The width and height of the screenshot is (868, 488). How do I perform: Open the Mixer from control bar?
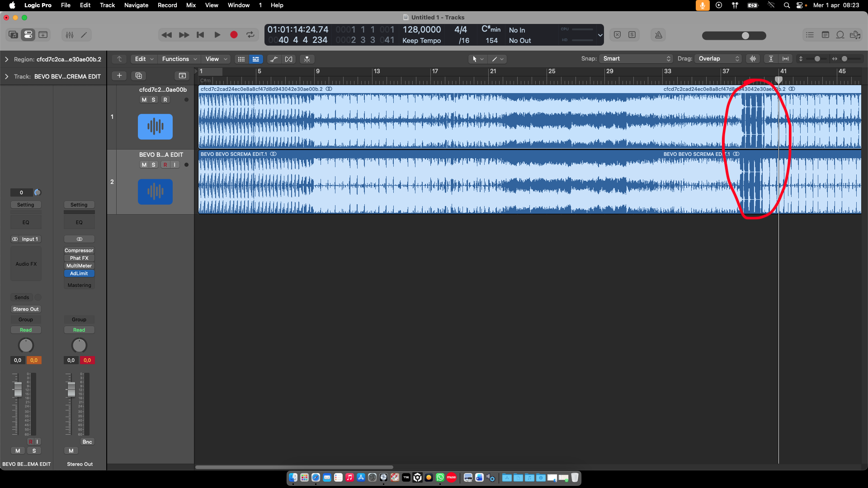(69, 35)
